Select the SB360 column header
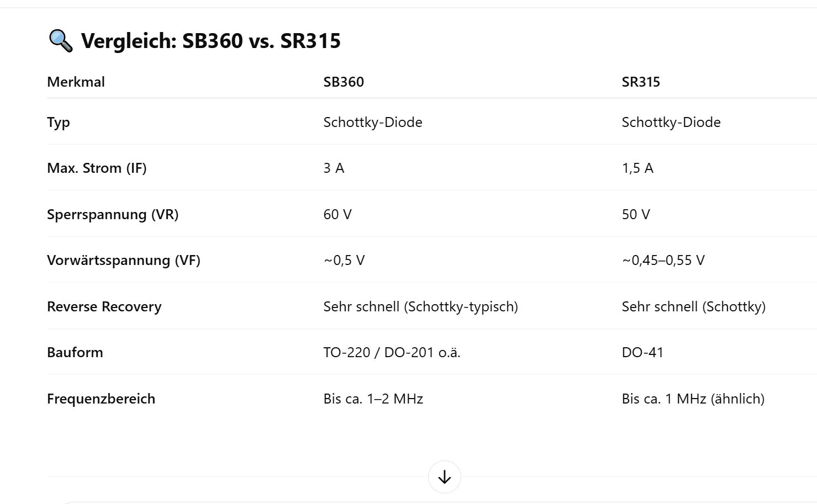The height and width of the screenshot is (504, 817). click(344, 82)
